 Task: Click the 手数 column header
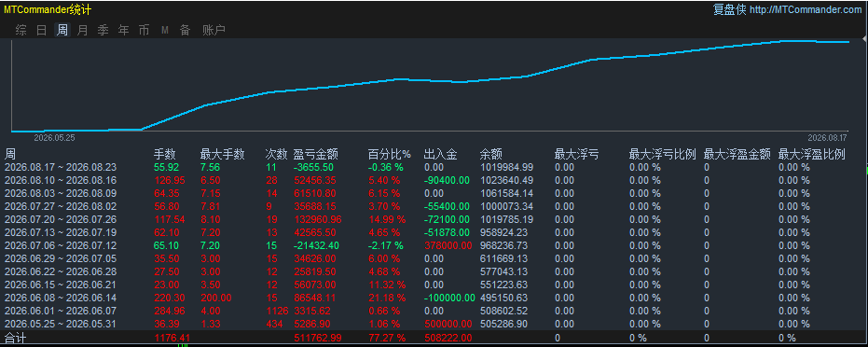coord(164,155)
